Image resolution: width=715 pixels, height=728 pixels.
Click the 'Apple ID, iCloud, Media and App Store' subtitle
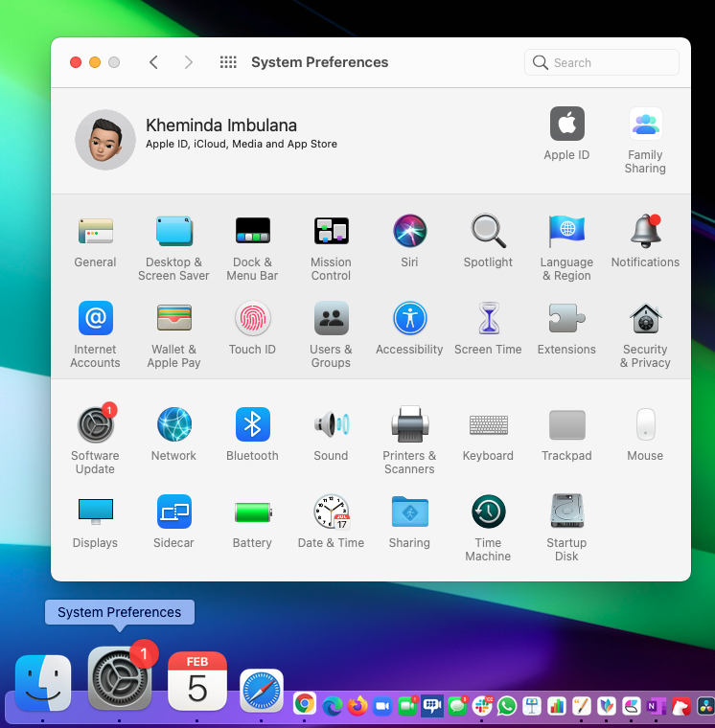pos(242,144)
